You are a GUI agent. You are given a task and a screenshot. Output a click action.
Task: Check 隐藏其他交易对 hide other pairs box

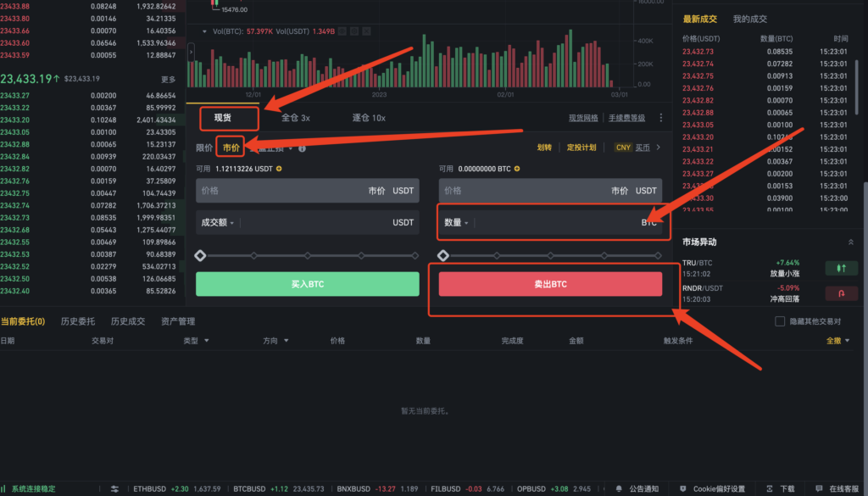tap(780, 321)
